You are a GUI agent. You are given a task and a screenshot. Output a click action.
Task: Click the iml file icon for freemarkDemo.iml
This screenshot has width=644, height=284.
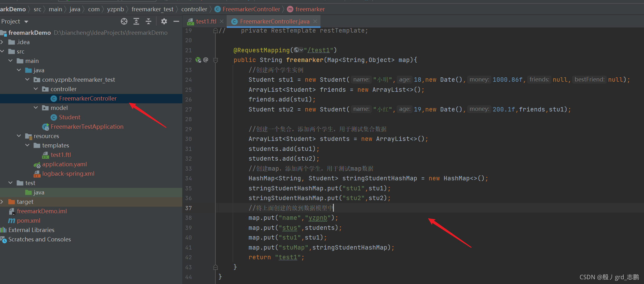click(12, 211)
